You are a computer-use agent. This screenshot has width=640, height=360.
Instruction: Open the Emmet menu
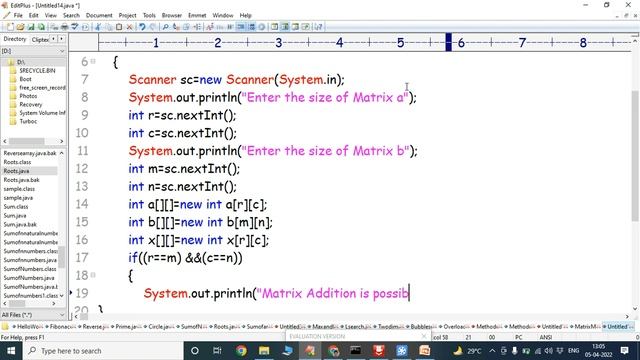(197, 15)
